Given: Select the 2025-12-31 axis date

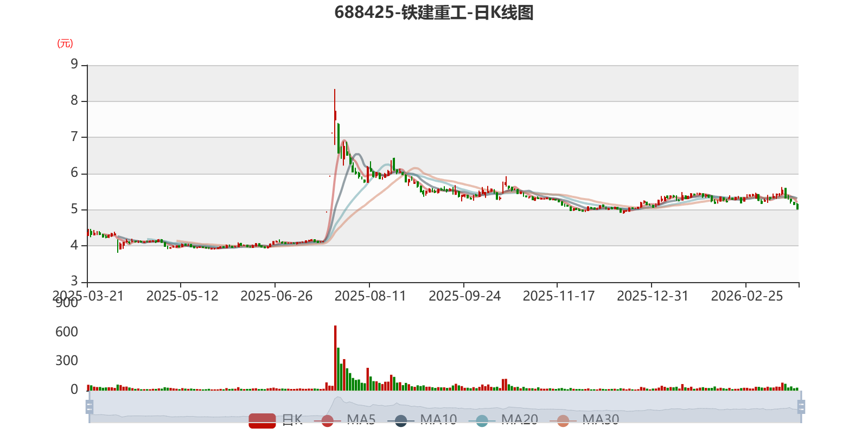Looking at the screenshot, I should coord(653,296).
